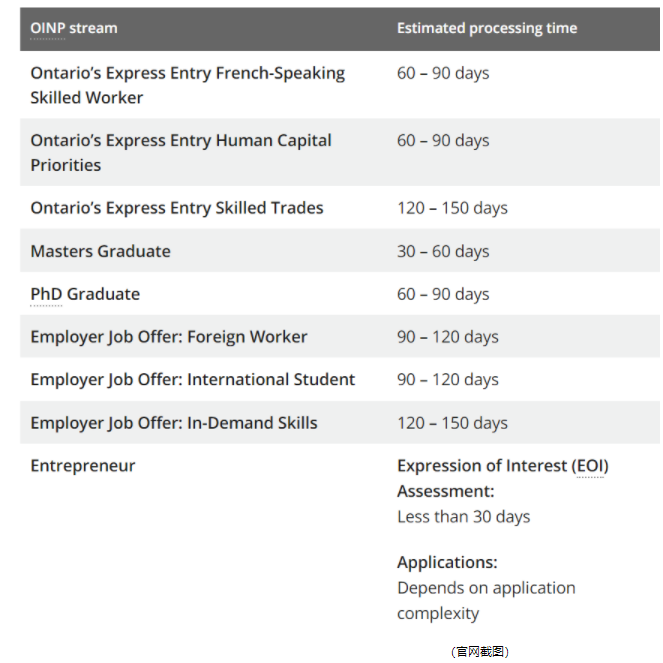Click Employer Job Offer: International Student
The image size is (663, 663).
(x=192, y=380)
